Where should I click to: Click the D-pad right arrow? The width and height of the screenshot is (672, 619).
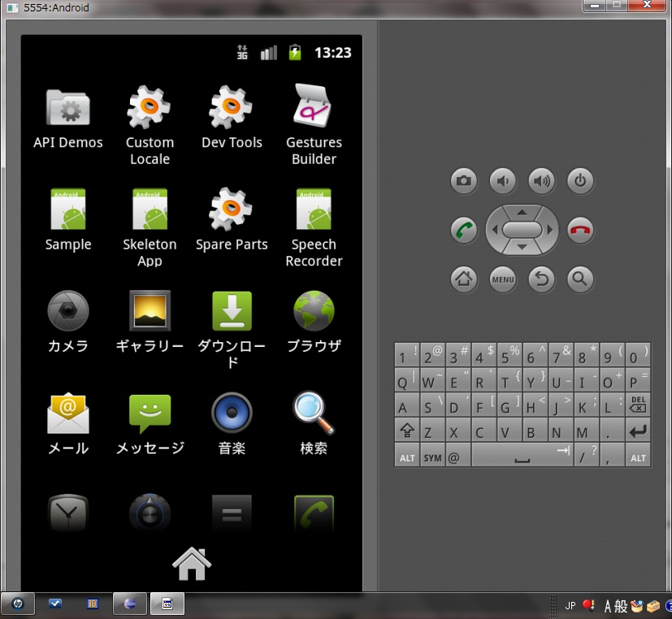549,230
